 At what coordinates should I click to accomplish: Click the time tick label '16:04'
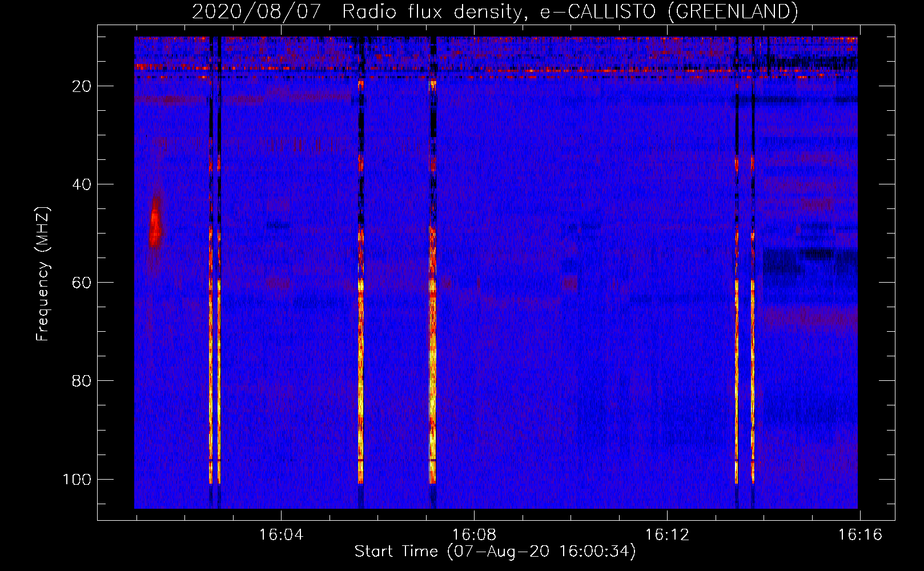(281, 535)
